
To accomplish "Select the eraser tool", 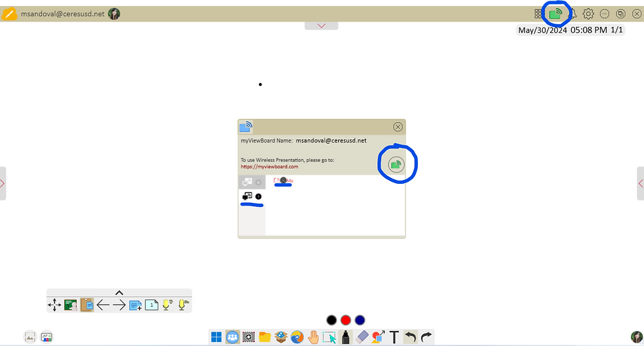I will (x=362, y=337).
